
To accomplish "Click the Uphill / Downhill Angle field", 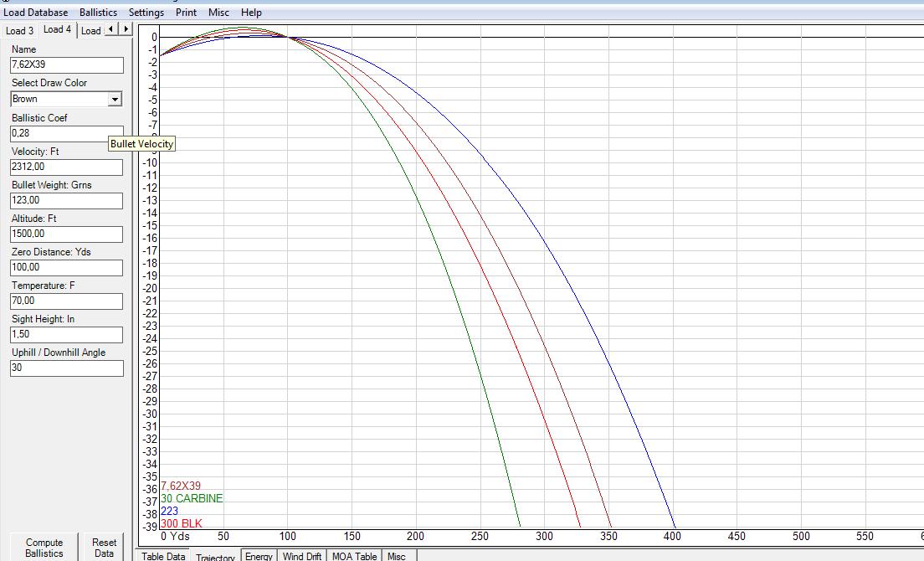I will 66,368.
